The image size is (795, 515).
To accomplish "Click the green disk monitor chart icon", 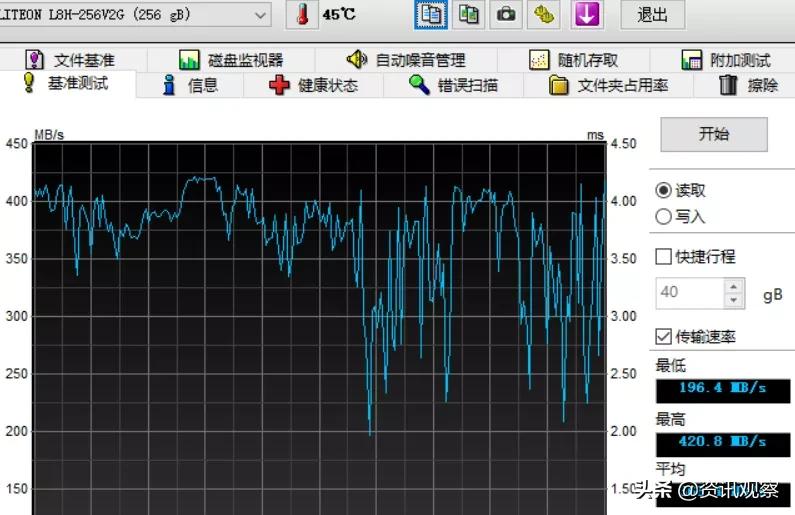I will [189, 60].
